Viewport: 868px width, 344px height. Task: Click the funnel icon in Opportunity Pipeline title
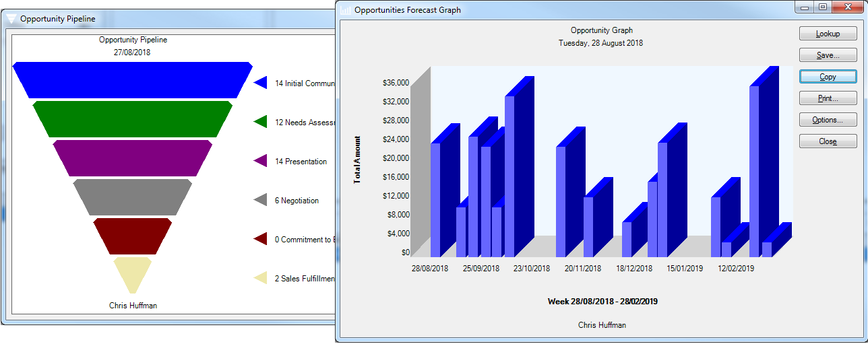(x=11, y=19)
